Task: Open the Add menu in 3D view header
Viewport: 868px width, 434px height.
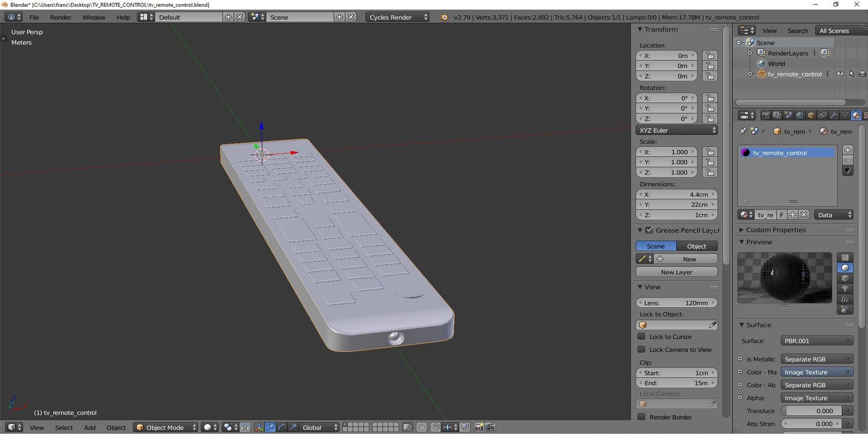Action: coord(90,427)
